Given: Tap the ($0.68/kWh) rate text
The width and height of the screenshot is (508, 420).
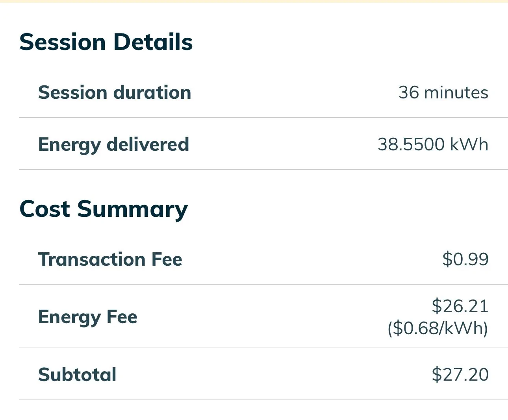Looking at the screenshot, I should coord(438,328).
